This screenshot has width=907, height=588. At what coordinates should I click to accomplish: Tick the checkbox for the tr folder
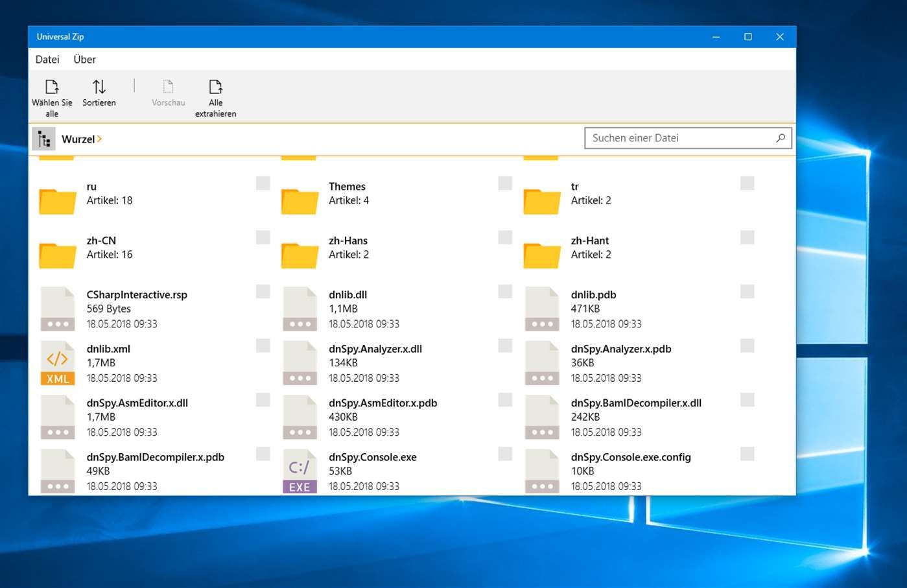pyautogui.click(x=747, y=183)
